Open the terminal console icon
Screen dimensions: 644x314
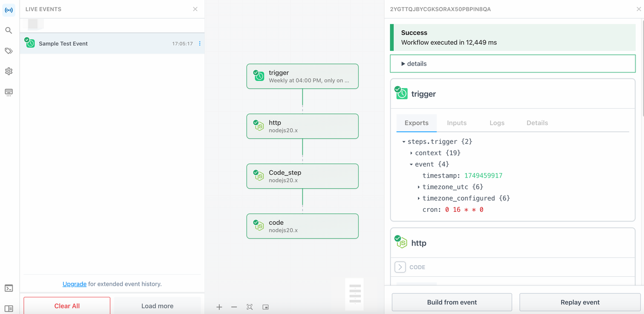(x=9, y=288)
